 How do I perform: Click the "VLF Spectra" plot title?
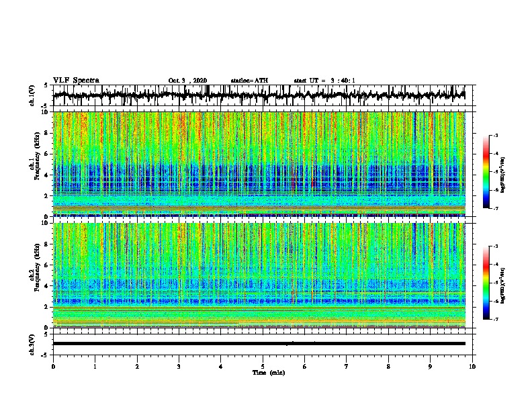tap(76, 81)
